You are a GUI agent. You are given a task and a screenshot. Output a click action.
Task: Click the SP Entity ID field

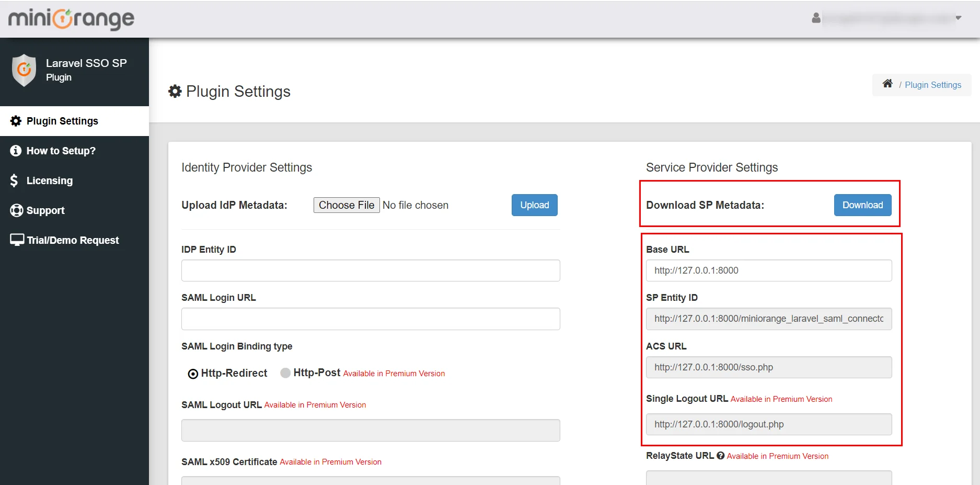[x=769, y=319]
